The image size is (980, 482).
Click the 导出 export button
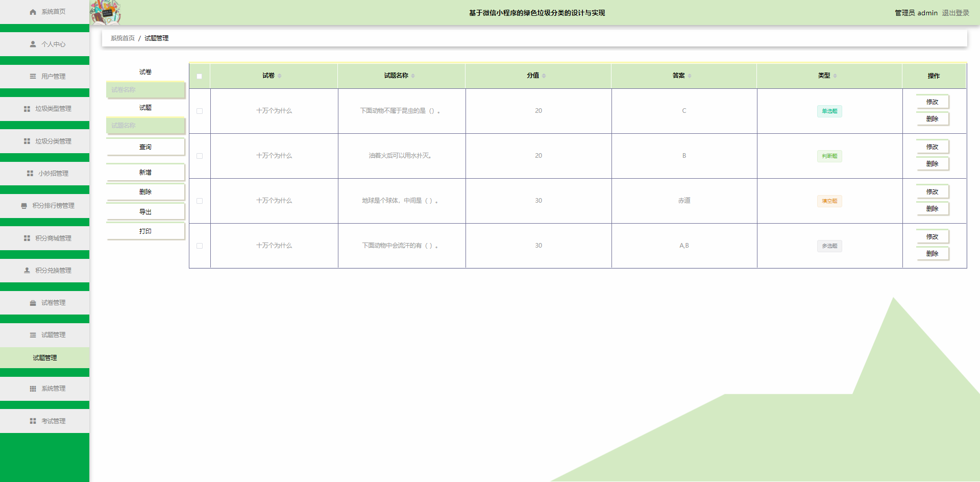point(145,212)
